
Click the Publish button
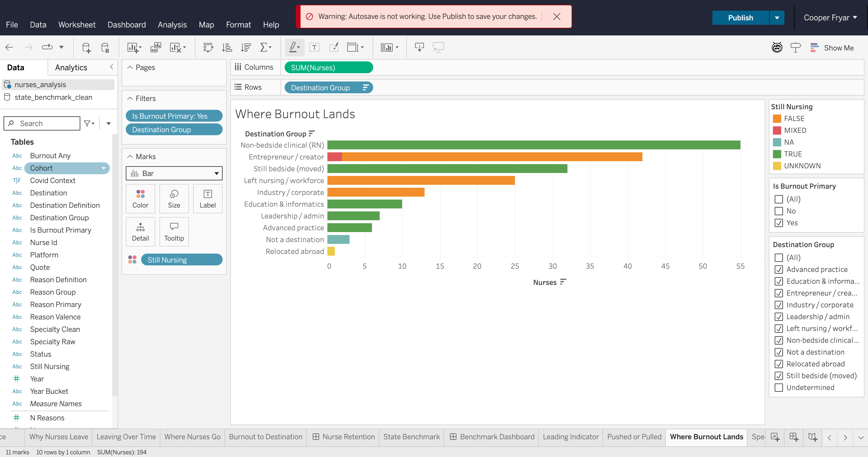740,18
